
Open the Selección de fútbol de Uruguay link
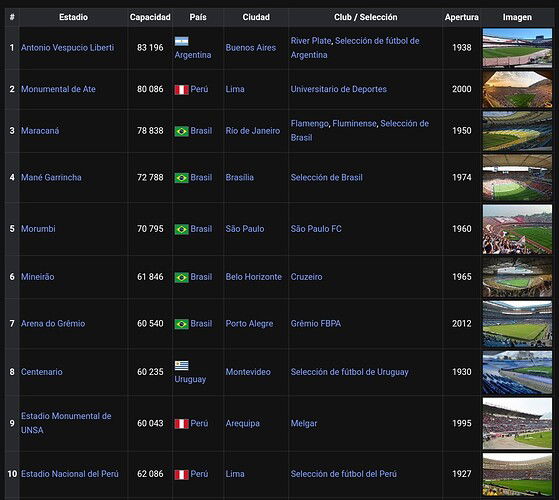coord(349,372)
